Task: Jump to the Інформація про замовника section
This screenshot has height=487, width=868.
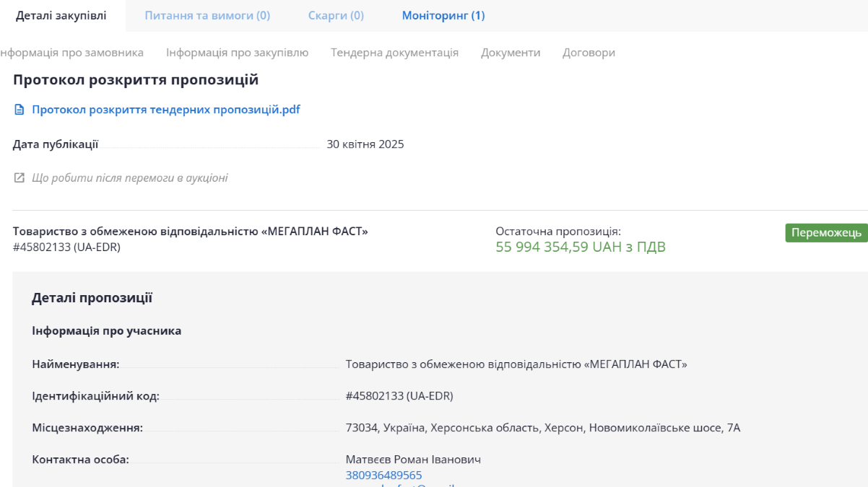Action: [71, 53]
